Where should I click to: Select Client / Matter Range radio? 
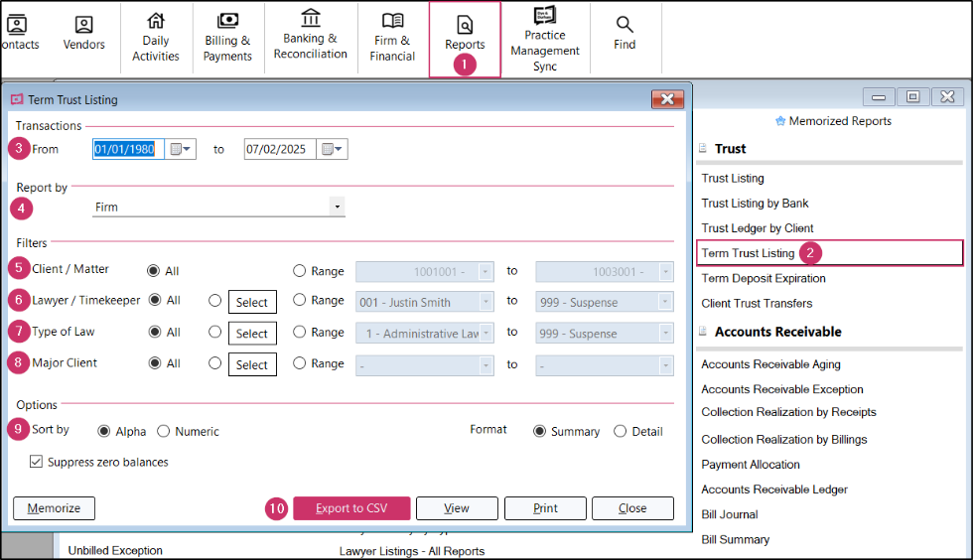click(300, 271)
